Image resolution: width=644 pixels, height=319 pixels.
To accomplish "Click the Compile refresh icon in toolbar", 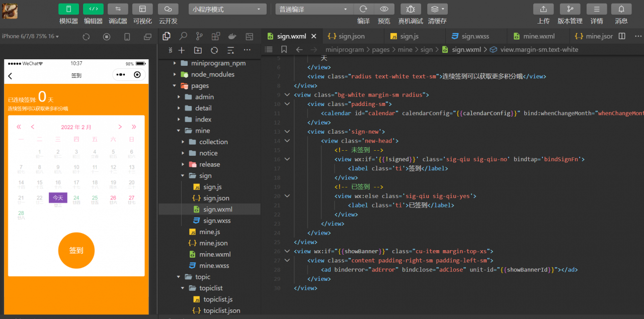I will pos(363,9).
